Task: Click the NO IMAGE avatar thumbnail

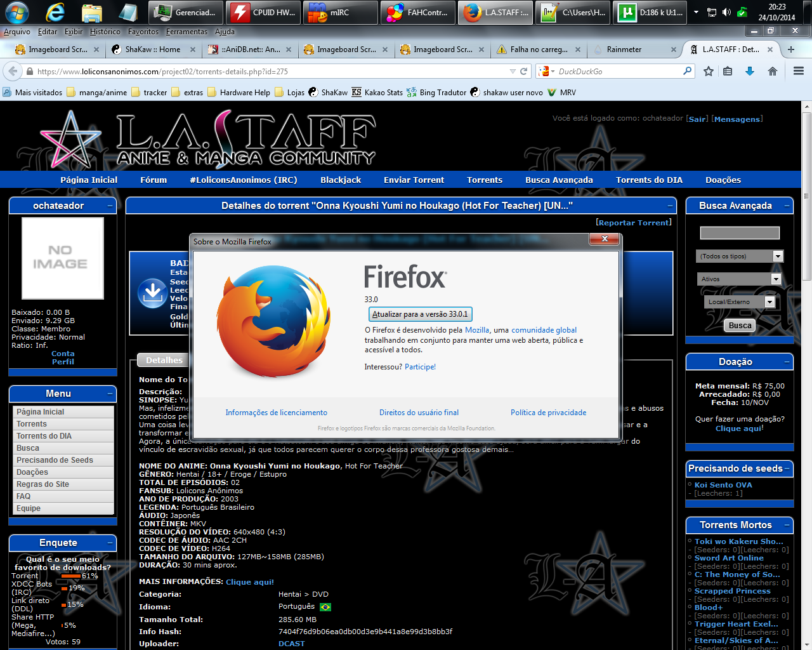Action: click(x=63, y=258)
